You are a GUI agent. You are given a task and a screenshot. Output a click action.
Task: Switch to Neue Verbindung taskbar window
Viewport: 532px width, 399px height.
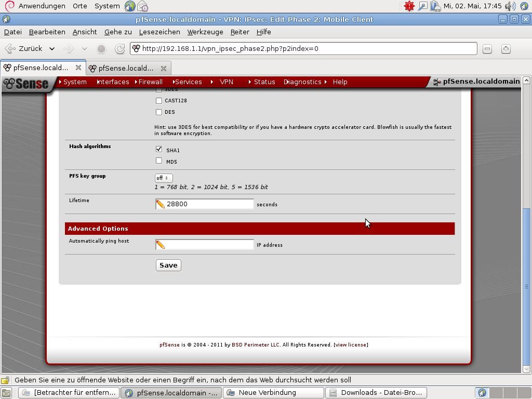[273, 393]
